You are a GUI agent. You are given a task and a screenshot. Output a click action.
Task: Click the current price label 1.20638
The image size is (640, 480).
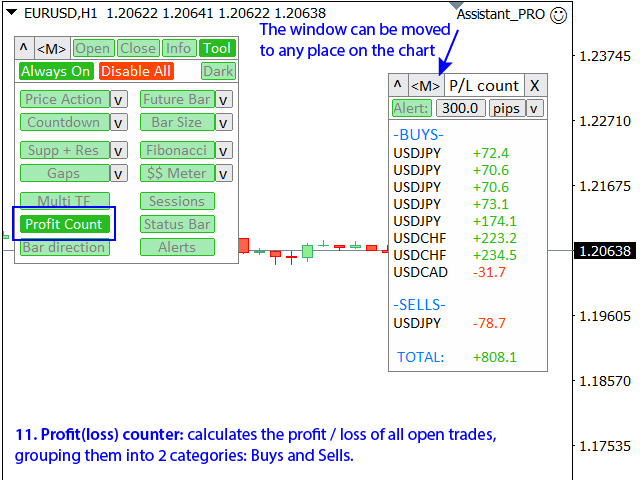click(605, 251)
